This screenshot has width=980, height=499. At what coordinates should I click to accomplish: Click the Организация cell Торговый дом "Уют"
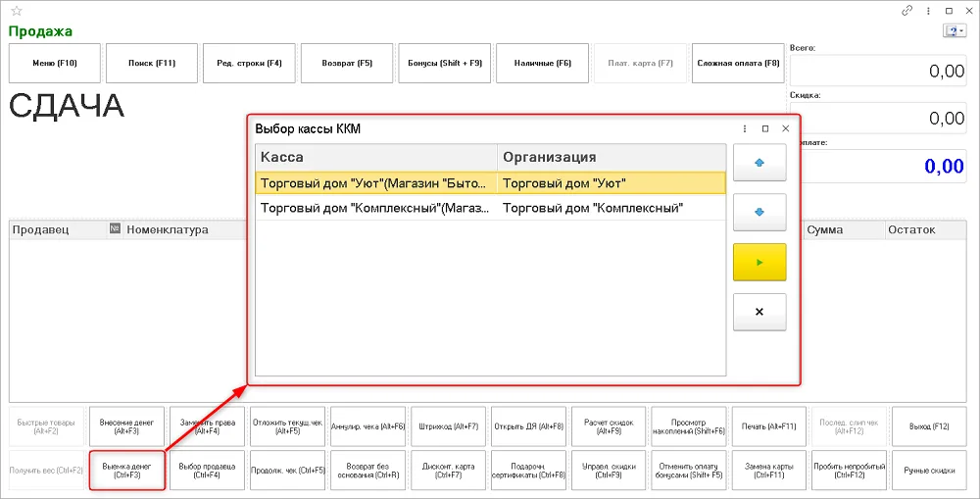point(612,183)
